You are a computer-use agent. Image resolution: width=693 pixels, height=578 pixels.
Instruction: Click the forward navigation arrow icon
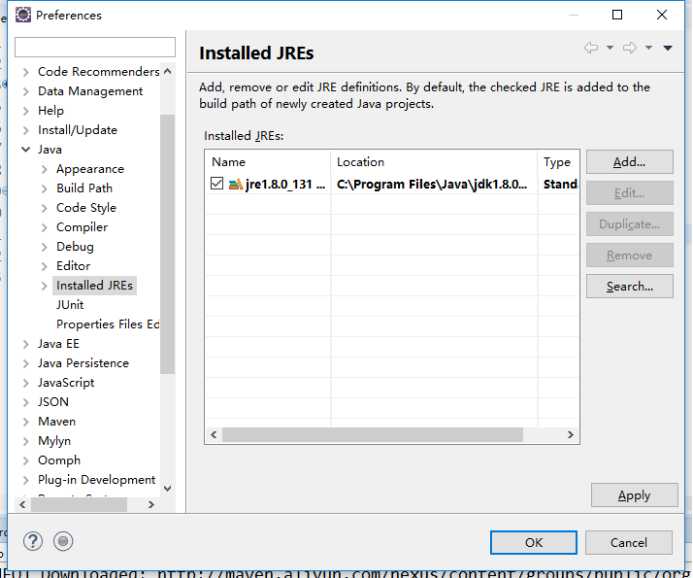coord(629,47)
